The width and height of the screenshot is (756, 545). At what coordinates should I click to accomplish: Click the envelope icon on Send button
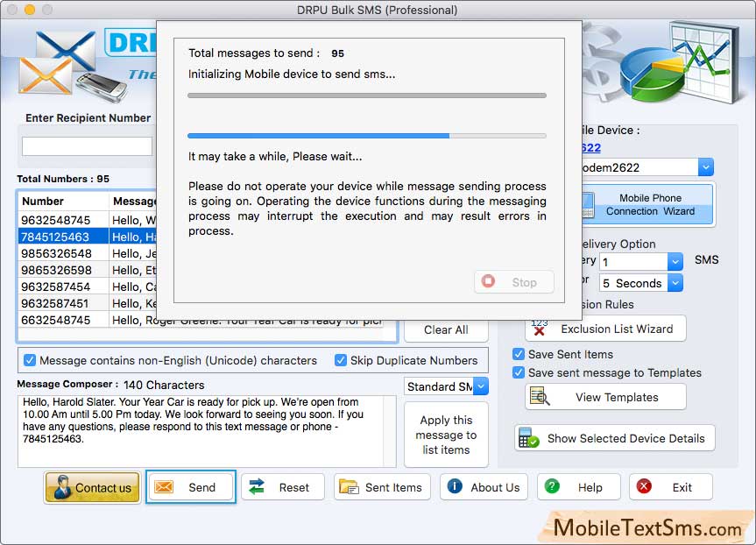click(x=164, y=487)
